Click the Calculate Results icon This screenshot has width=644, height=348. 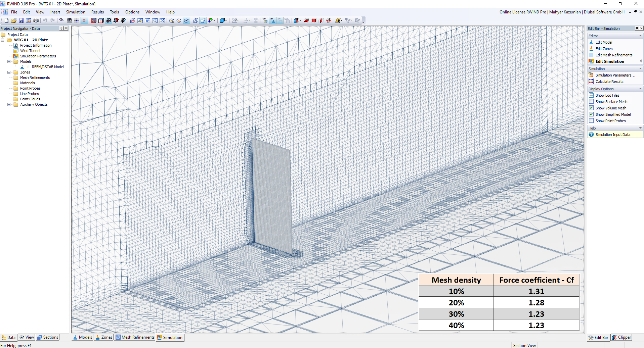click(609, 81)
